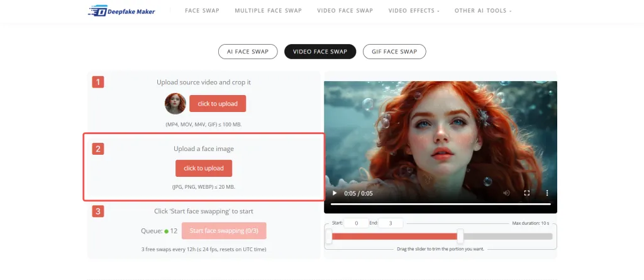The image size is (644, 280).
Task: Click the End time input field
Action: tap(391, 223)
